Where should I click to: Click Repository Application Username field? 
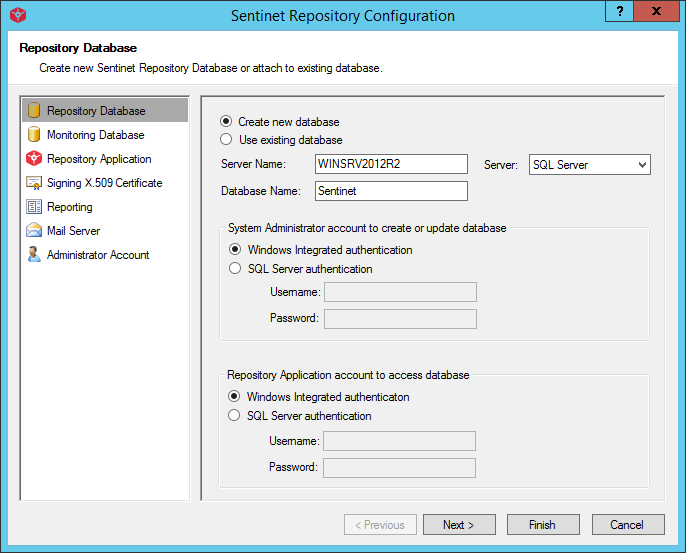pyautogui.click(x=399, y=441)
